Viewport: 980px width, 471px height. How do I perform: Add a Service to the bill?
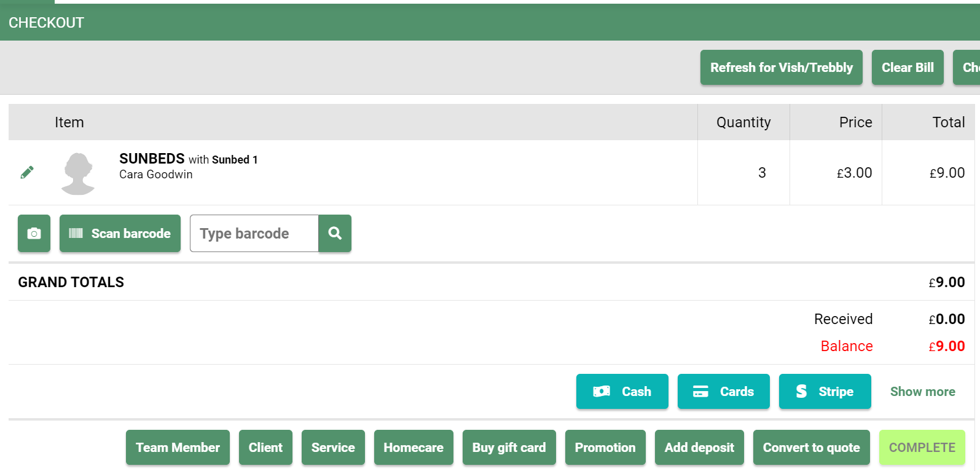click(x=333, y=448)
